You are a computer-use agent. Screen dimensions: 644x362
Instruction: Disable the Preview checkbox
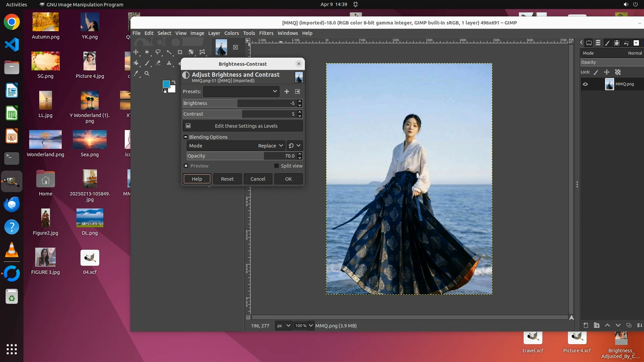(x=186, y=166)
